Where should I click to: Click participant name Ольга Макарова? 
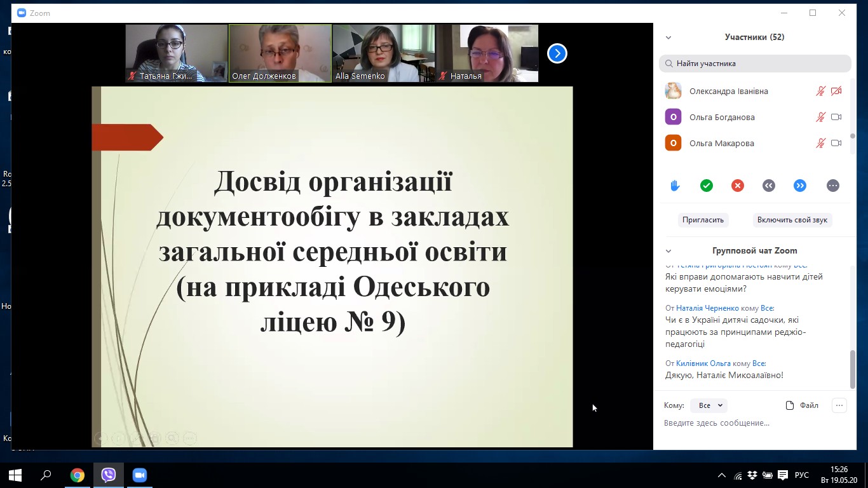pos(722,144)
